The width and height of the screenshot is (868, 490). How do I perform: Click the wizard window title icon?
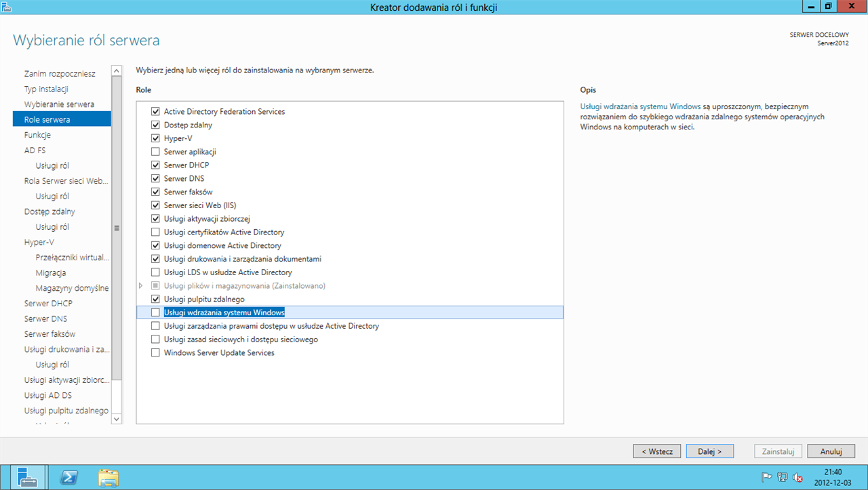(7, 7)
